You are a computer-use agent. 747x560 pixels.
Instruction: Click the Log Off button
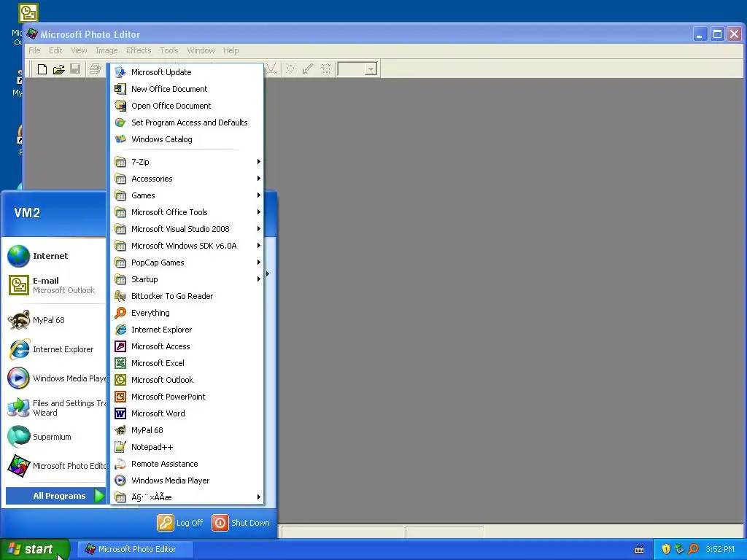pyautogui.click(x=180, y=523)
